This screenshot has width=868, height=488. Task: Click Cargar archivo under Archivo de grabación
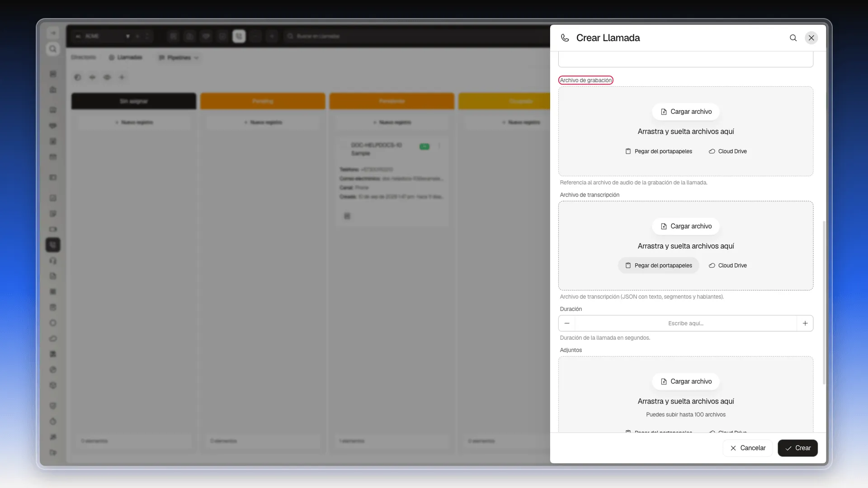(x=686, y=112)
